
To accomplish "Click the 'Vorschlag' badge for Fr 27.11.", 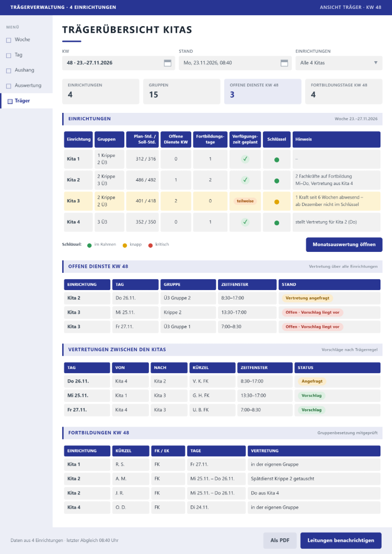I will 312,410.
